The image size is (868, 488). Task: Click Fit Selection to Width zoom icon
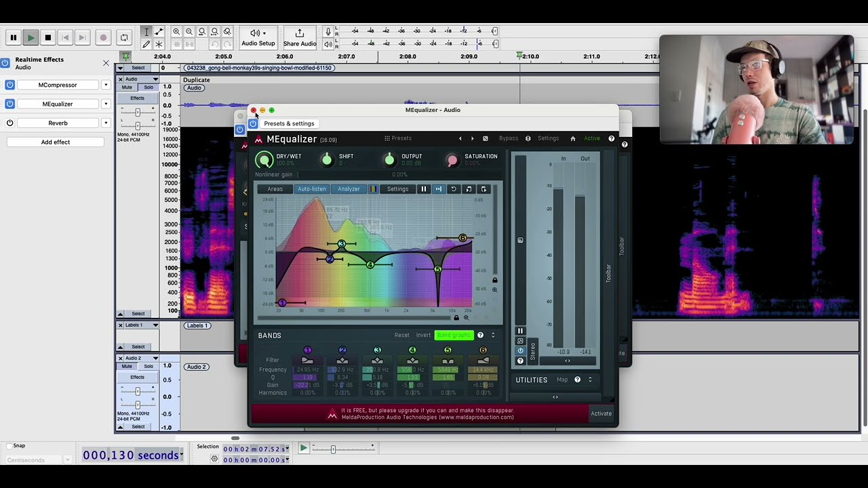tap(202, 32)
